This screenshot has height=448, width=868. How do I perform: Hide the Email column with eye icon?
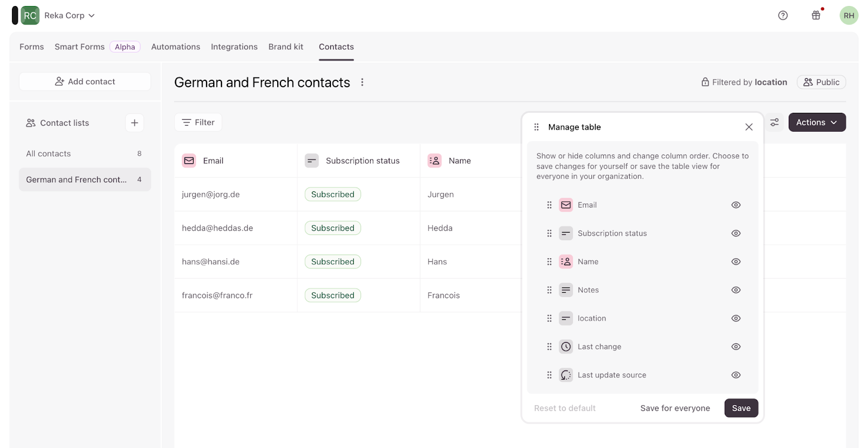(x=736, y=205)
